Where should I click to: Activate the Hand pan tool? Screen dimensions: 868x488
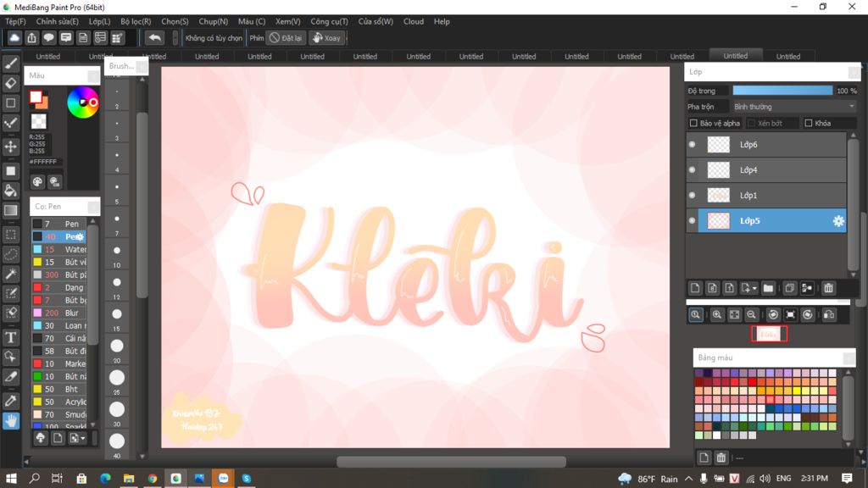point(10,421)
